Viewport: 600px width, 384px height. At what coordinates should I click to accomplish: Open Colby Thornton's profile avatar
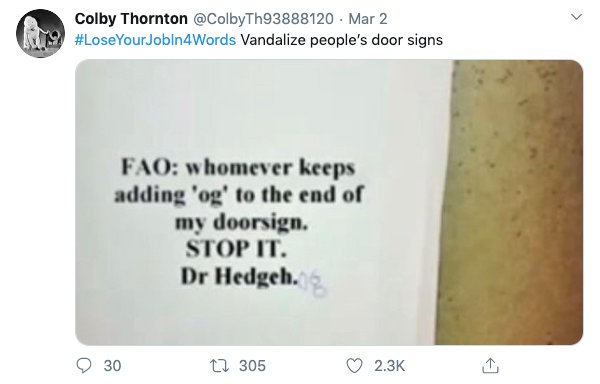click(41, 34)
